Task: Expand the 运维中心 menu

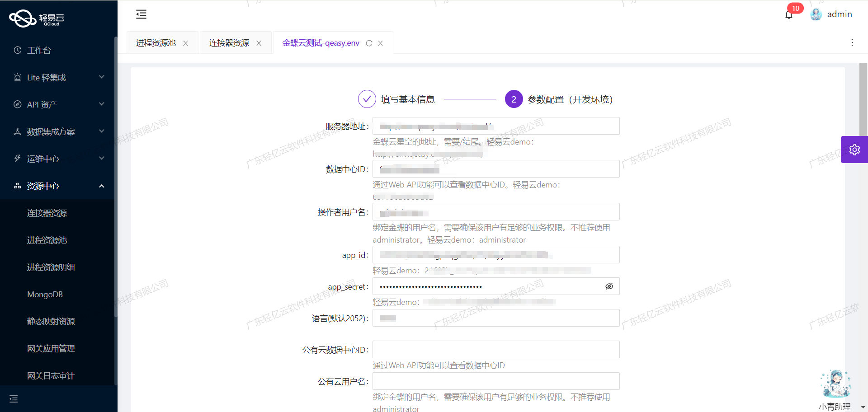Action: [102, 159]
